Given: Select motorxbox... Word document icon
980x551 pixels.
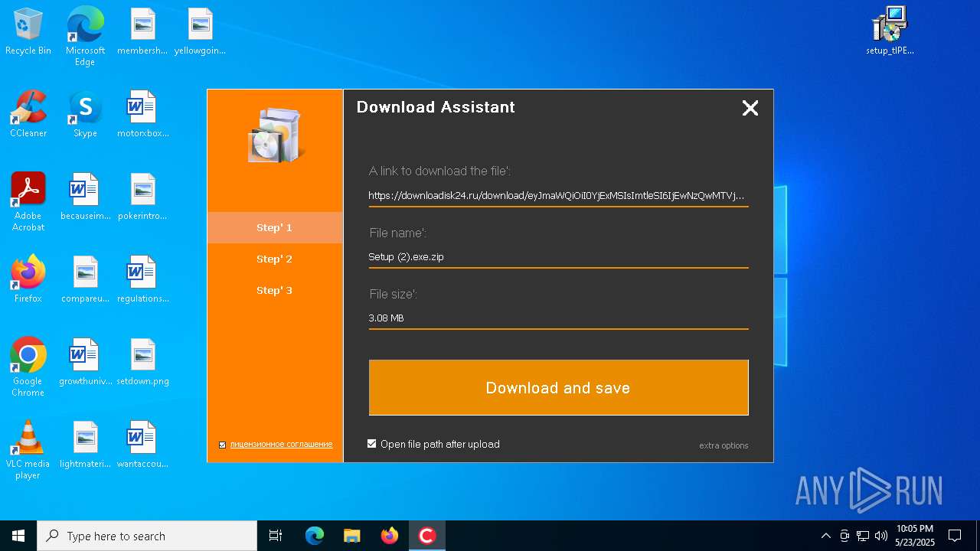Looking at the screenshot, I should (142, 114).
